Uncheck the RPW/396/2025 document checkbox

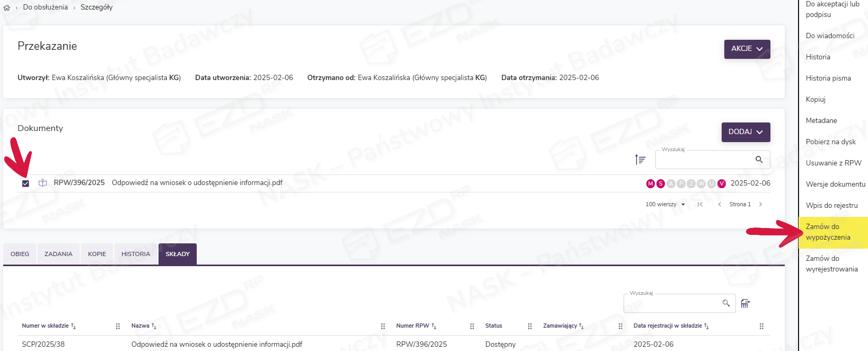25,183
